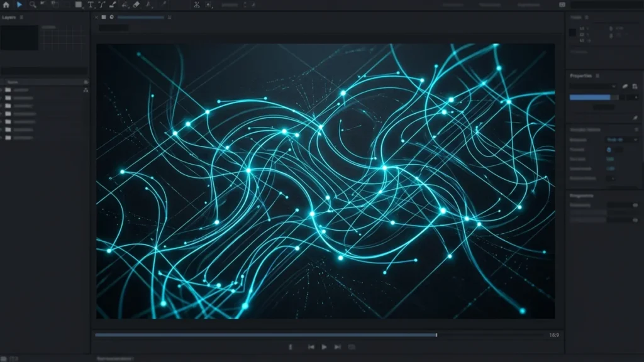644x362 pixels.
Task: Select the Eraser tool
Action: 136,5
